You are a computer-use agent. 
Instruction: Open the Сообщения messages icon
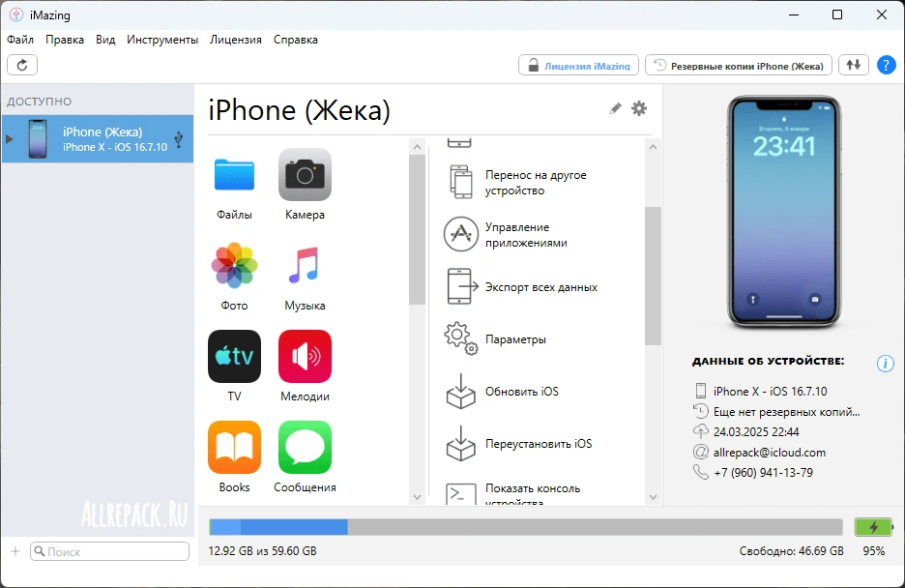[305, 447]
